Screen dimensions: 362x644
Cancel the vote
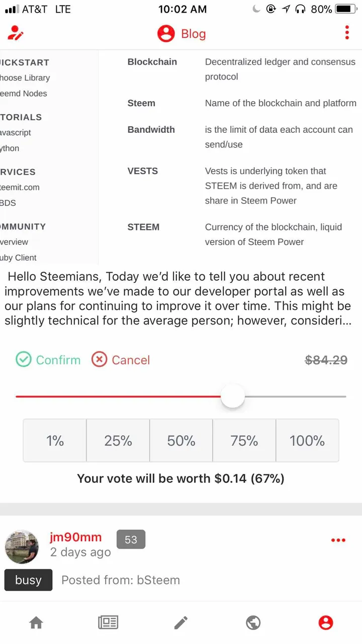121,360
